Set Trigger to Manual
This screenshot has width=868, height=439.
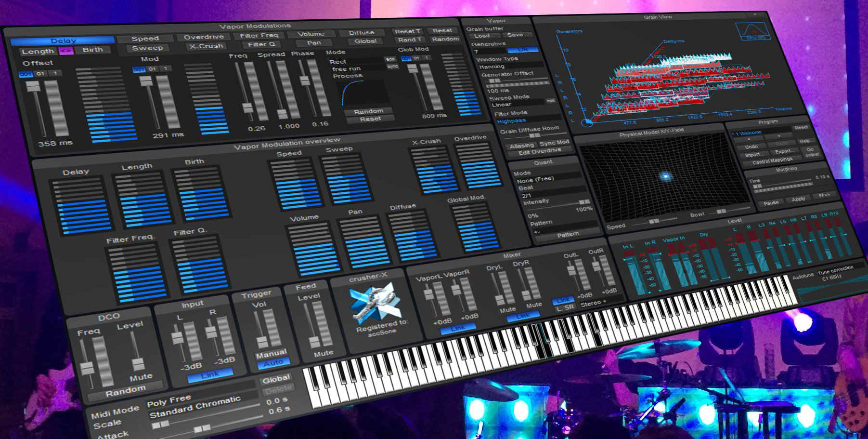(271, 354)
